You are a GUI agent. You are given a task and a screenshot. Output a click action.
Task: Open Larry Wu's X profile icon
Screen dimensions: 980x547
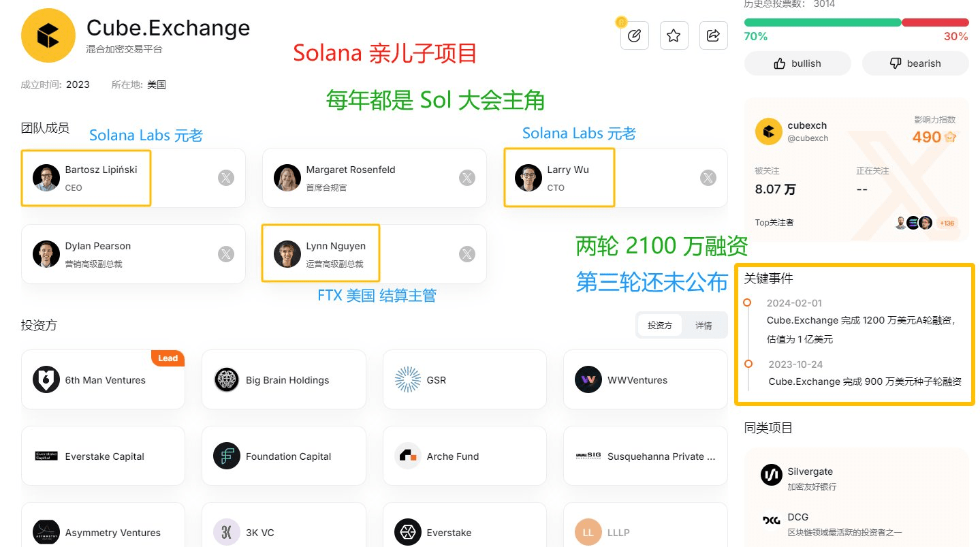pos(708,178)
